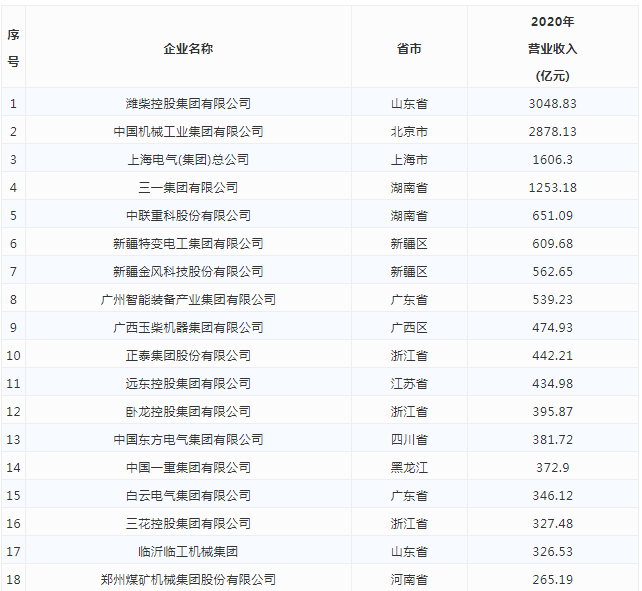642x591 pixels.
Task: Click 湖南省 in the 中联重科 row
Action: [409, 215]
